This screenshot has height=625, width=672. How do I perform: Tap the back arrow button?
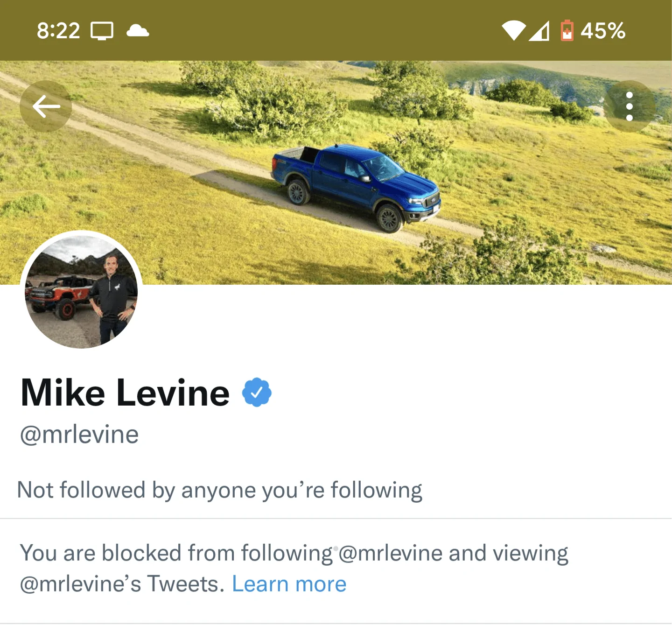[46, 106]
